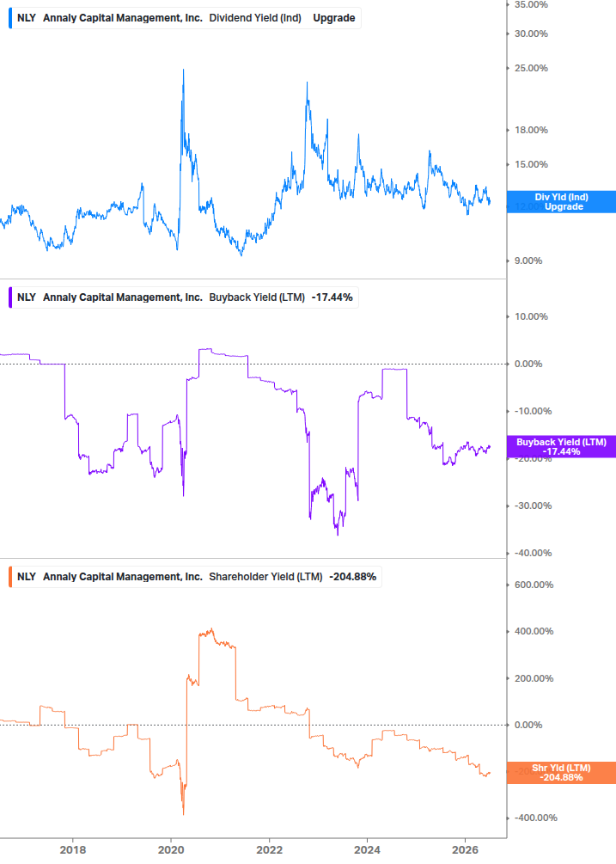Click the orange Shareholder Yield legend color bar
The height and width of the screenshot is (864, 616).
tap(10, 576)
